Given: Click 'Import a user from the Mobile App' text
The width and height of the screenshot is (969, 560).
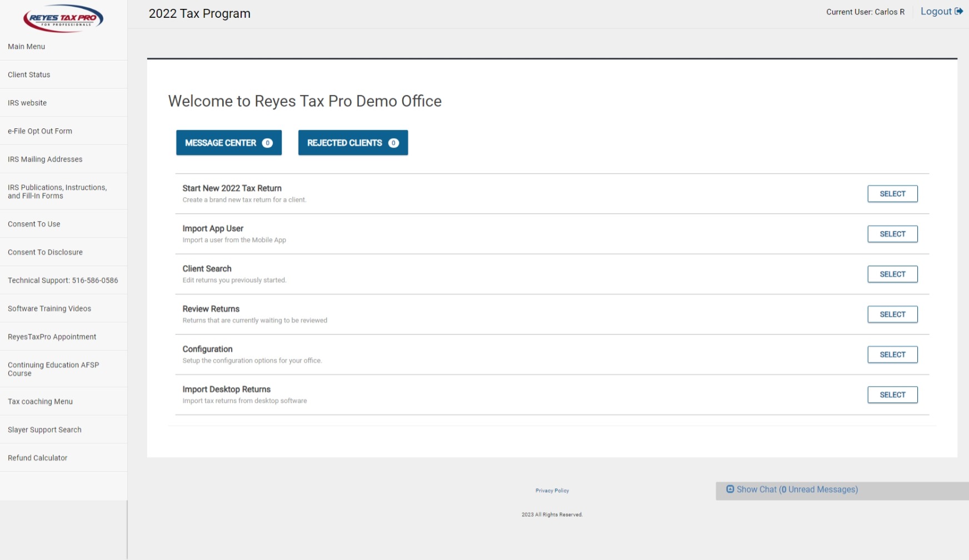Looking at the screenshot, I should tap(234, 240).
